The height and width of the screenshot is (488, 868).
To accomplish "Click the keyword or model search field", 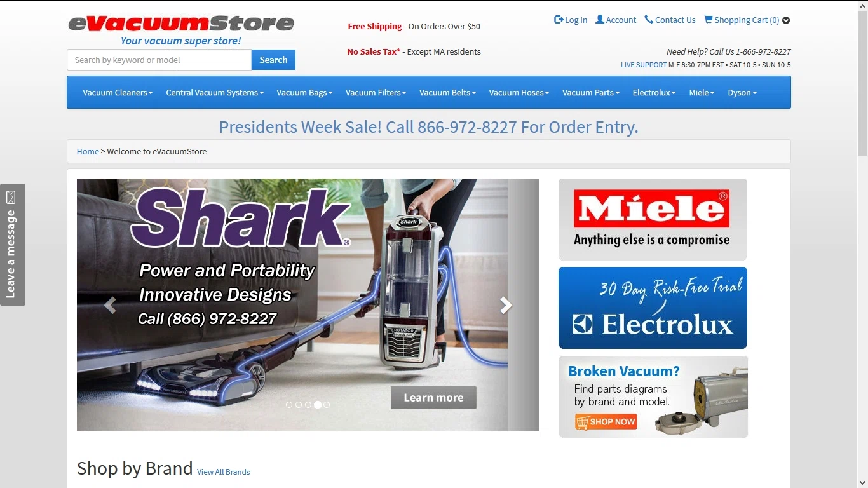I will [x=159, y=60].
